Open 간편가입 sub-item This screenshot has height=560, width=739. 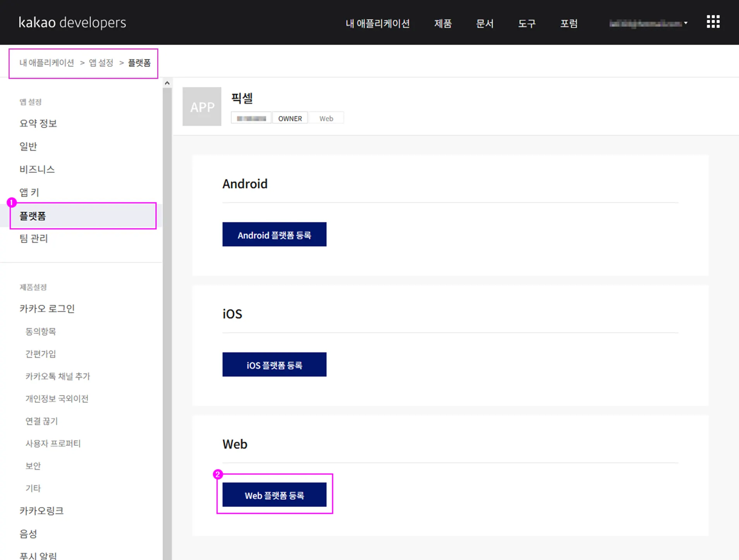(x=41, y=354)
